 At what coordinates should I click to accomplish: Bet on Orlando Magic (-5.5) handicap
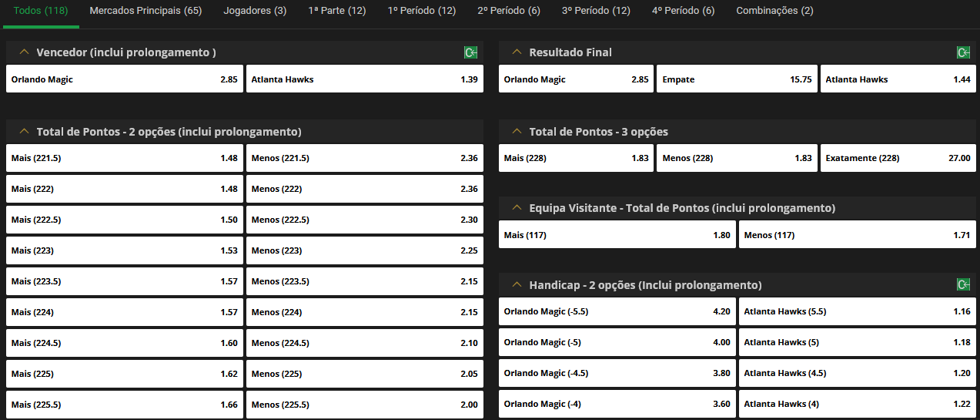617,311
